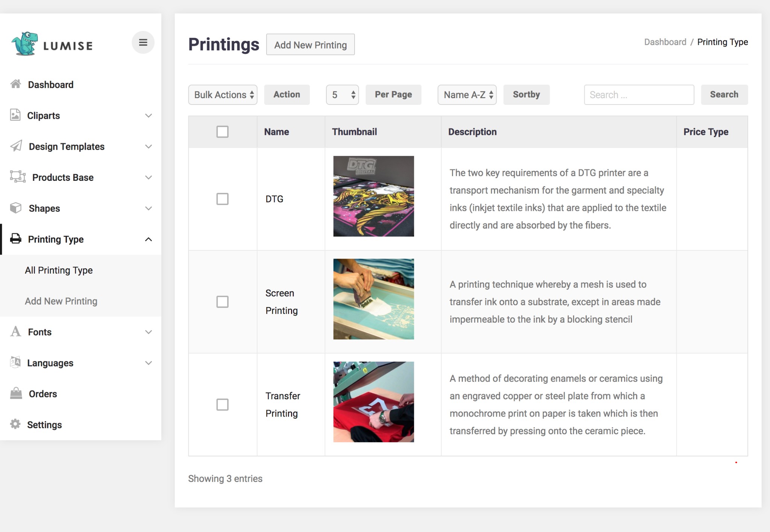Image resolution: width=770 pixels, height=532 pixels.
Task: Click the Dashboard home icon
Action: coord(16,84)
